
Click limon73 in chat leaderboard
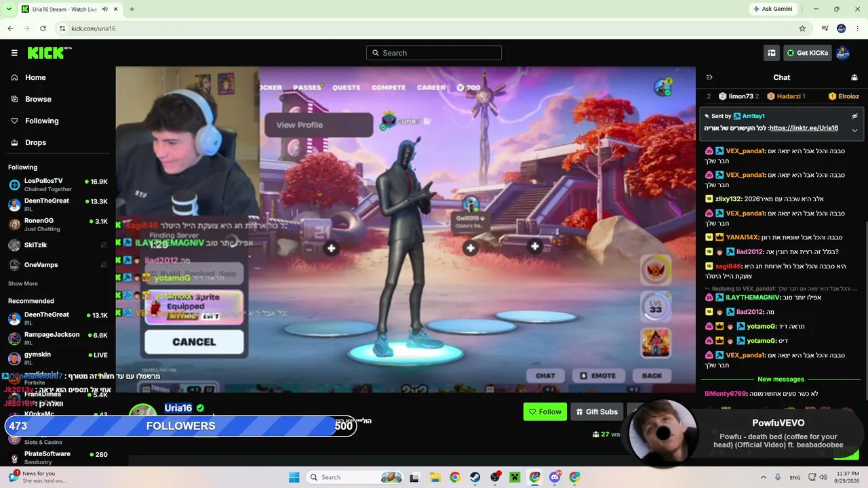pyautogui.click(x=741, y=96)
